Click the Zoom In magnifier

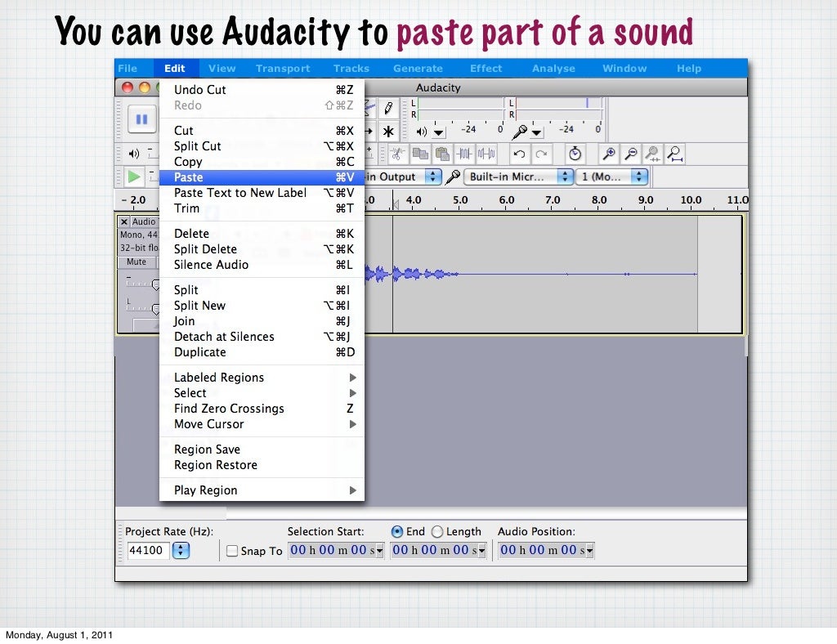pos(608,154)
